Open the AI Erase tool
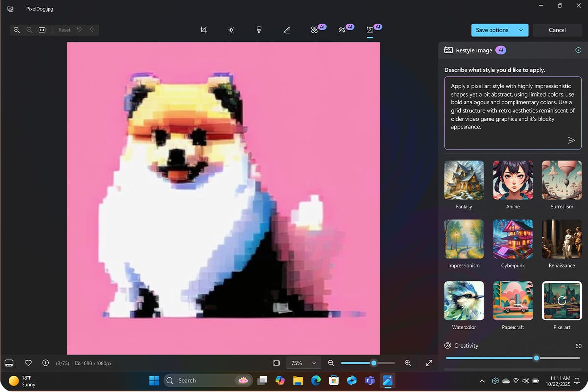The height and width of the screenshot is (392, 588). coord(315,30)
